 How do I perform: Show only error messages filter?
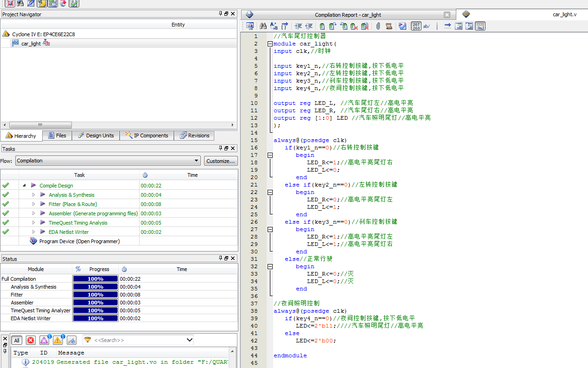tap(31, 340)
